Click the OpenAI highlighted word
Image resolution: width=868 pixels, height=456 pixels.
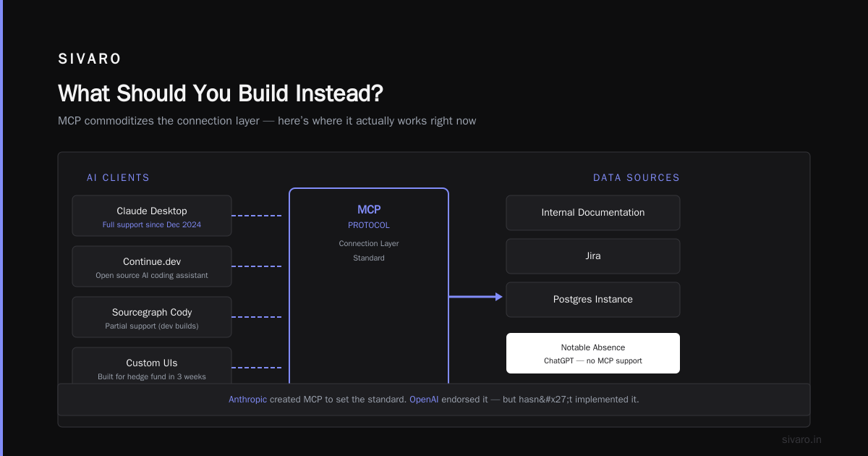pyautogui.click(x=424, y=400)
